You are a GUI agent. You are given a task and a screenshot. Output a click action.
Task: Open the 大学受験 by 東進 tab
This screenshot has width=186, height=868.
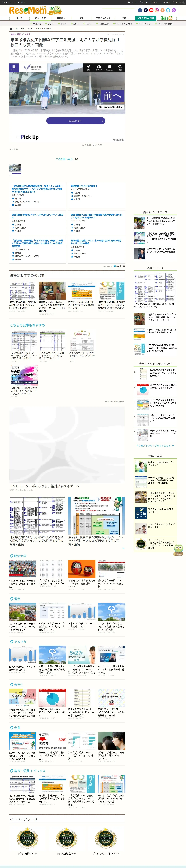[x=145, y=18]
